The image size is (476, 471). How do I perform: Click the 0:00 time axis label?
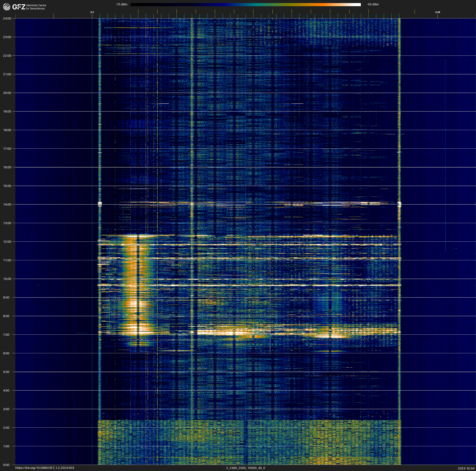(6, 465)
